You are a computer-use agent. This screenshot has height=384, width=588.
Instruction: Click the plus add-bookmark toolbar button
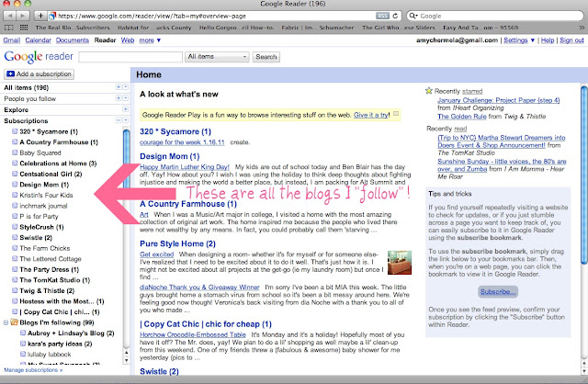(40, 16)
